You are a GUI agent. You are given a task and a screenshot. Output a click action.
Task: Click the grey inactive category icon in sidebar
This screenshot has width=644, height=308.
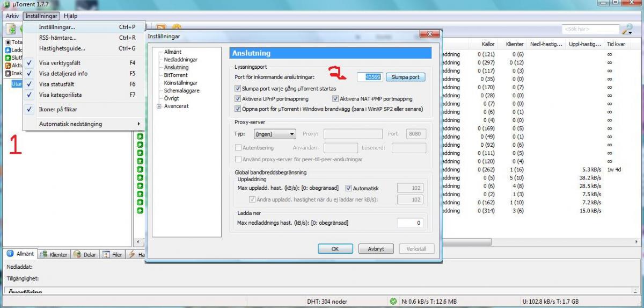(8, 73)
